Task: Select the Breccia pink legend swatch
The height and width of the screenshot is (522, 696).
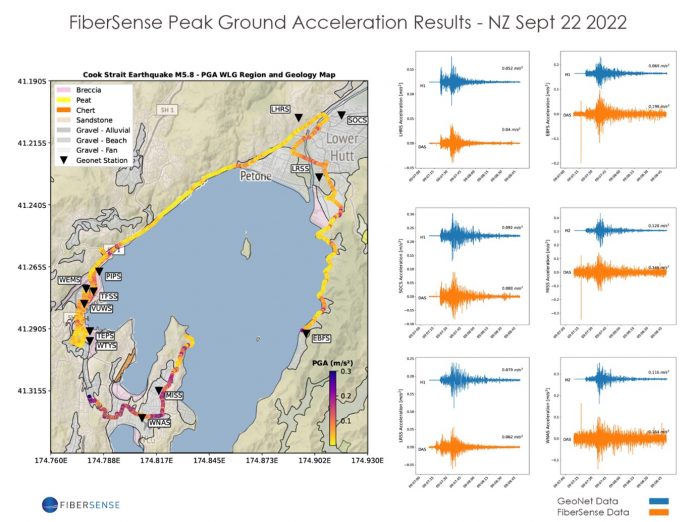Action: coord(64,90)
